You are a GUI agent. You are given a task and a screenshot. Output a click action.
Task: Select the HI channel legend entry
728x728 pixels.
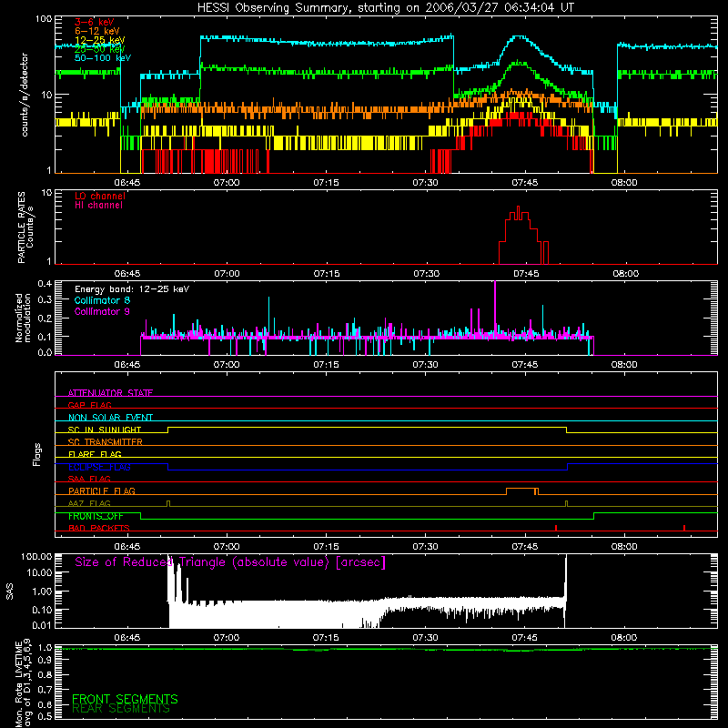coord(98,206)
